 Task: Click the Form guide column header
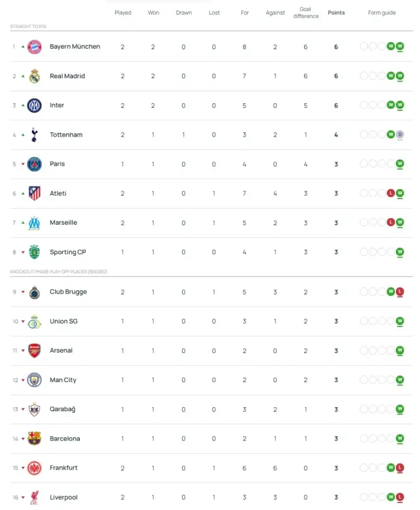pyautogui.click(x=382, y=13)
